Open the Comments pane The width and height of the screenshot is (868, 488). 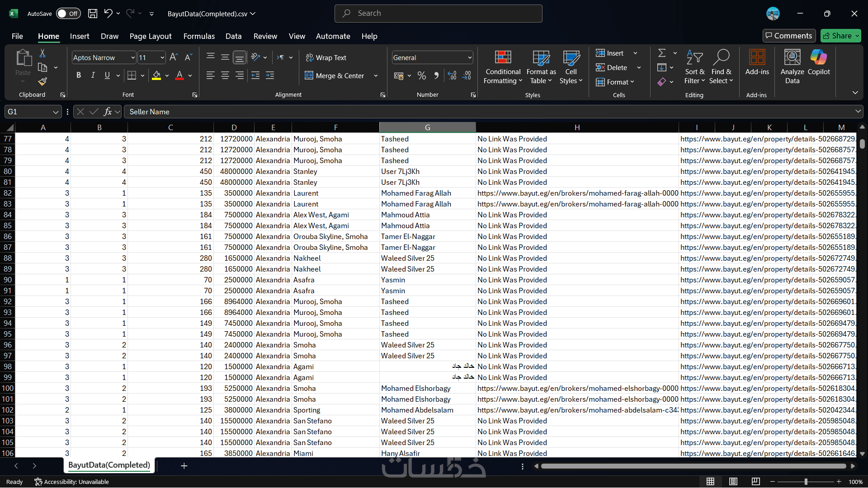788,36
